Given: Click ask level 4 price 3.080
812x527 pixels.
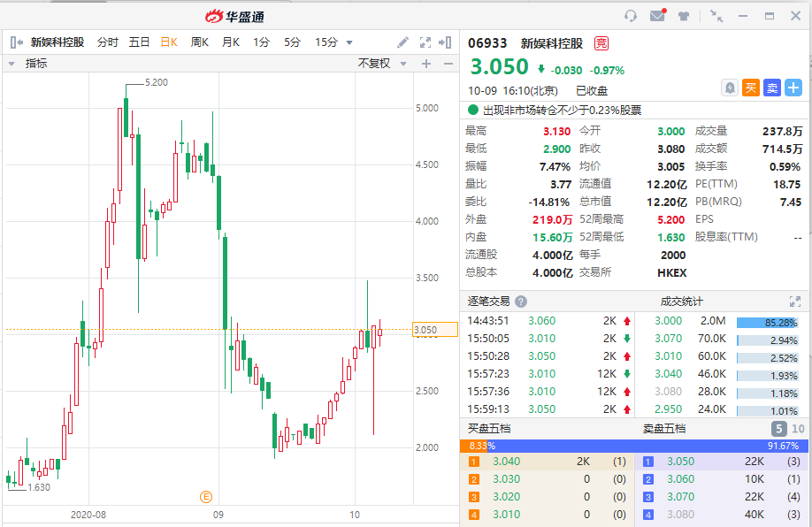Looking at the screenshot, I should point(680,514).
